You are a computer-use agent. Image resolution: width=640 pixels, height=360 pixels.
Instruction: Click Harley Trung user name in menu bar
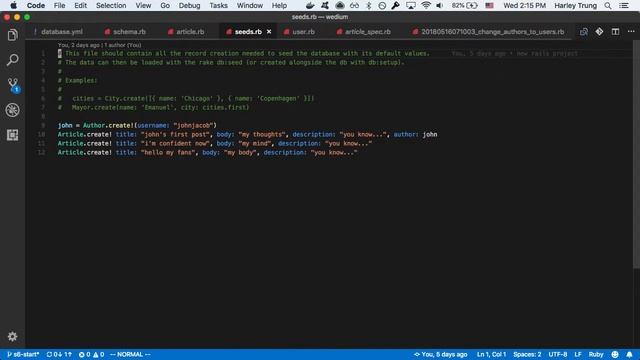(576, 6)
